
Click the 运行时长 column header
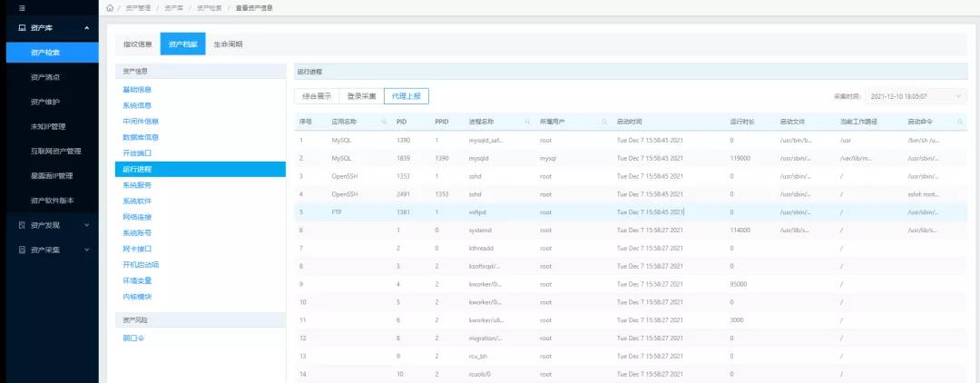point(742,122)
